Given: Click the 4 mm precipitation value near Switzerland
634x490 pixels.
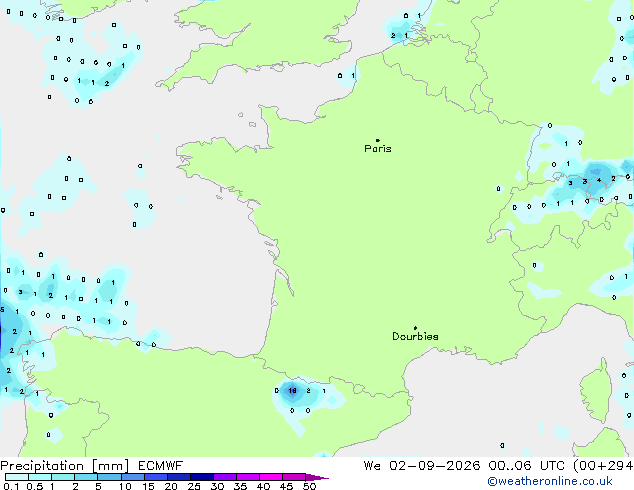Looking at the screenshot, I should point(599,180).
